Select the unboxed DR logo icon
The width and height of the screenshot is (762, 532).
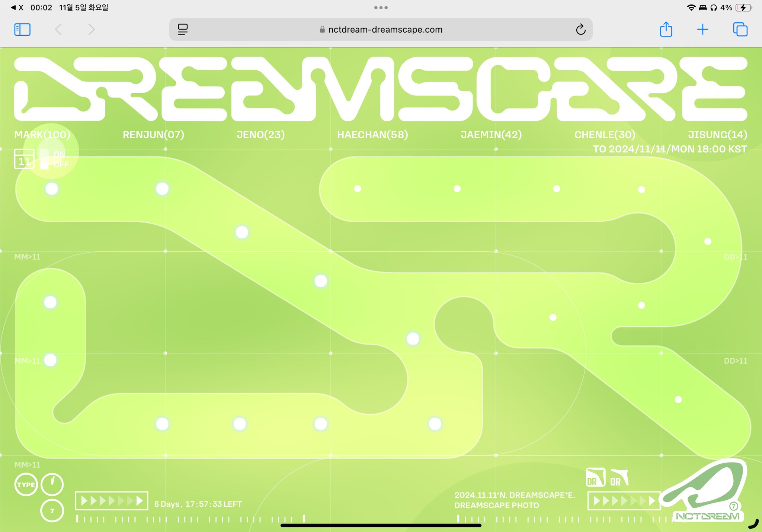tap(619, 478)
